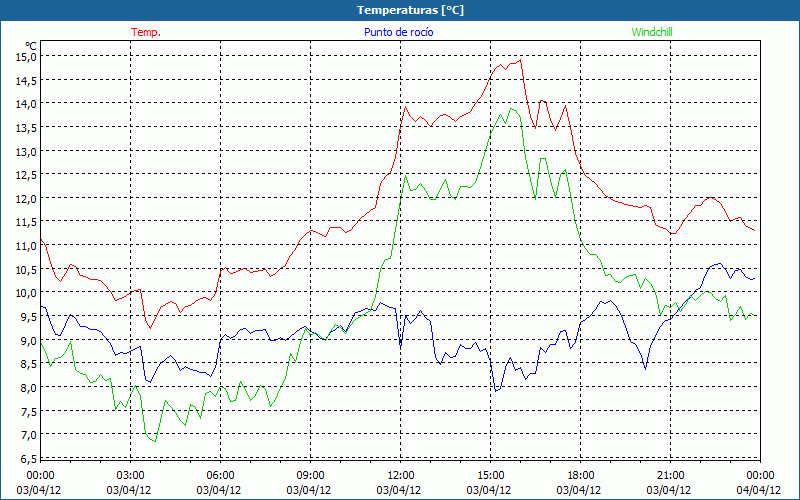The image size is (800, 500).
Task: Click the 9,0 y-axis value
Action: coord(30,340)
